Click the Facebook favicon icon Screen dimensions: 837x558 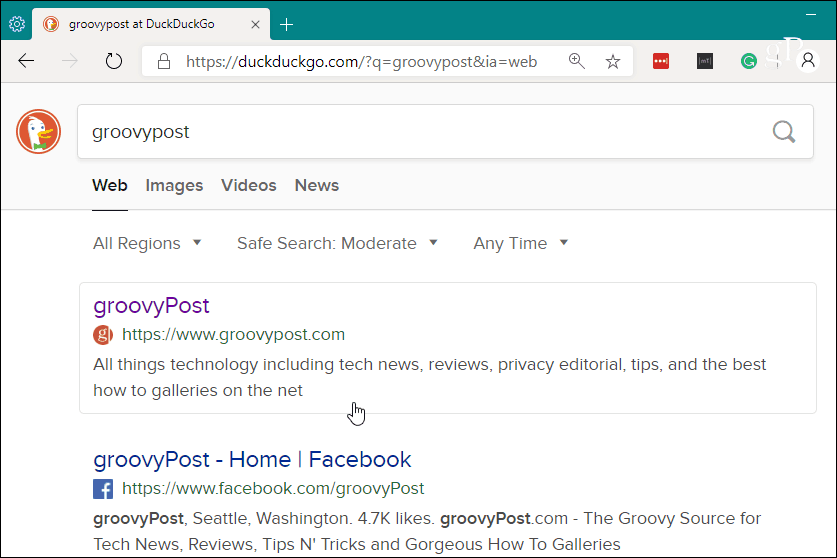click(103, 489)
